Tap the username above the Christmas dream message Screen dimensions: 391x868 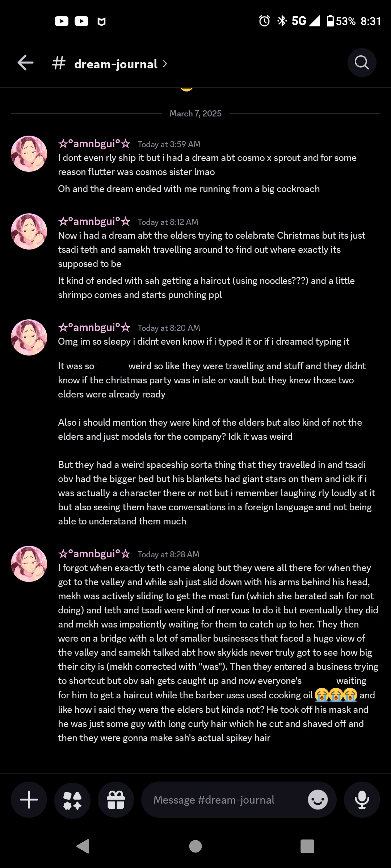(93, 221)
